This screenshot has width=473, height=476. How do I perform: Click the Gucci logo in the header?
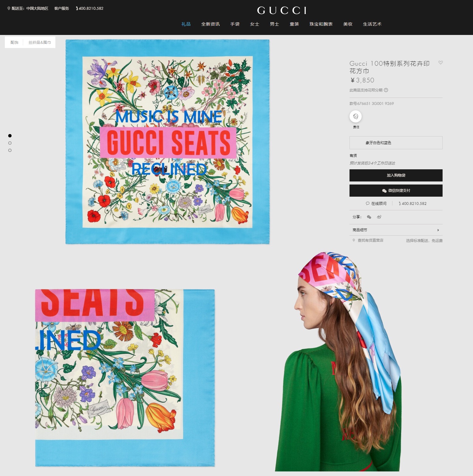click(x=282, y=11)
